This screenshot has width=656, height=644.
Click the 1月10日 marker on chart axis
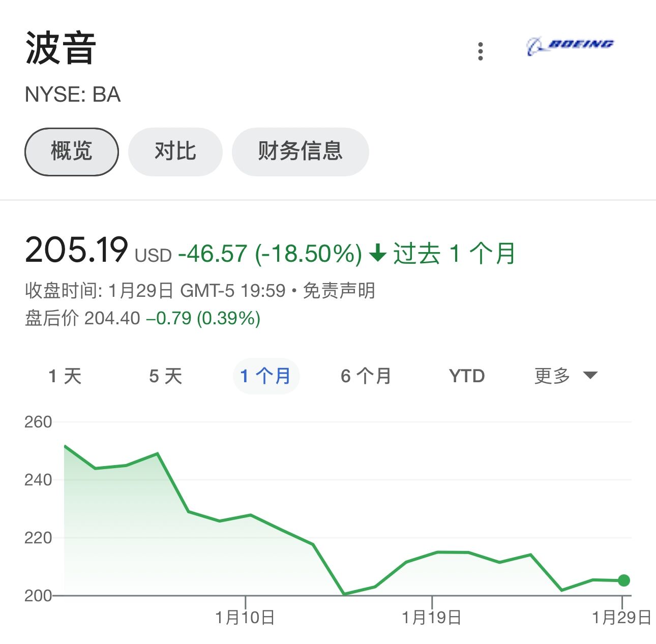245,617
